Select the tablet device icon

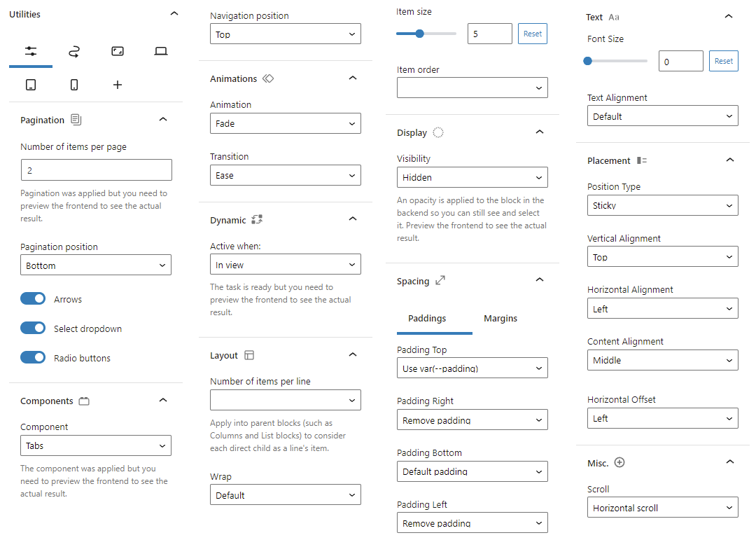click(x=31, y=85)
